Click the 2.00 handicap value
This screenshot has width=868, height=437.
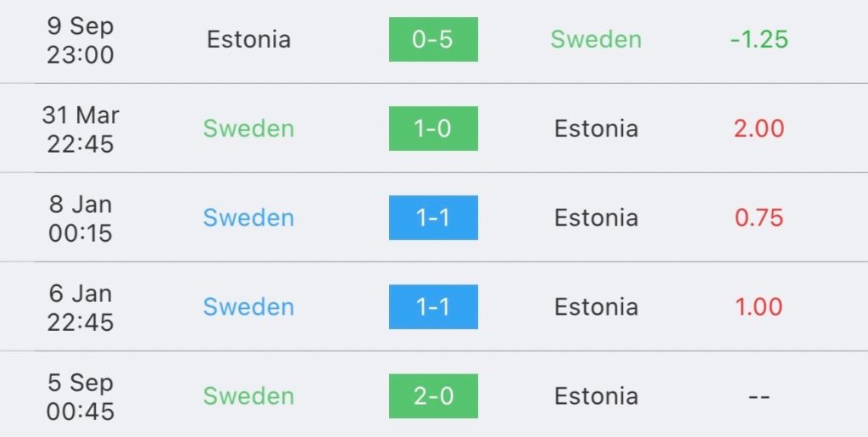click(759, 128)
